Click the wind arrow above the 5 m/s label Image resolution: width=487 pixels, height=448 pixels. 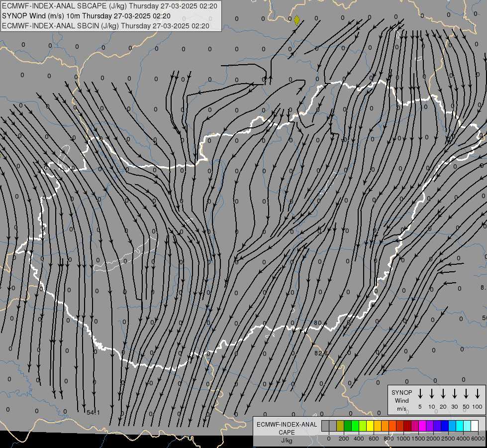coord(420,394)
